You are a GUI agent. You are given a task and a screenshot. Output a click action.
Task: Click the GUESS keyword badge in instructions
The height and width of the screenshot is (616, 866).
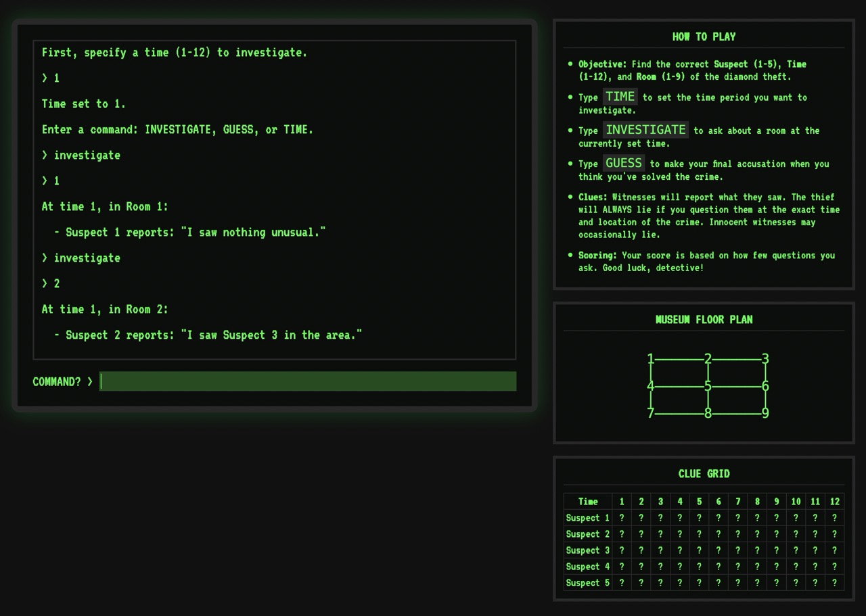tap(623, 163)
